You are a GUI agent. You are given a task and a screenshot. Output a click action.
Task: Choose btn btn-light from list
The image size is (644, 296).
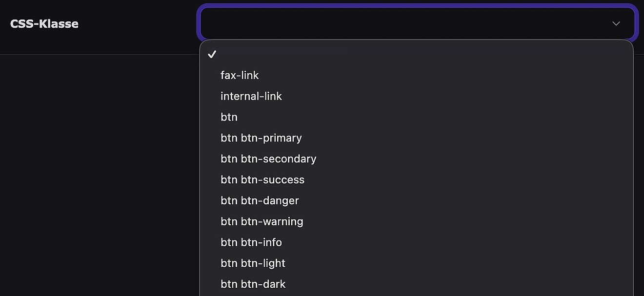click(x=253, y=263)
